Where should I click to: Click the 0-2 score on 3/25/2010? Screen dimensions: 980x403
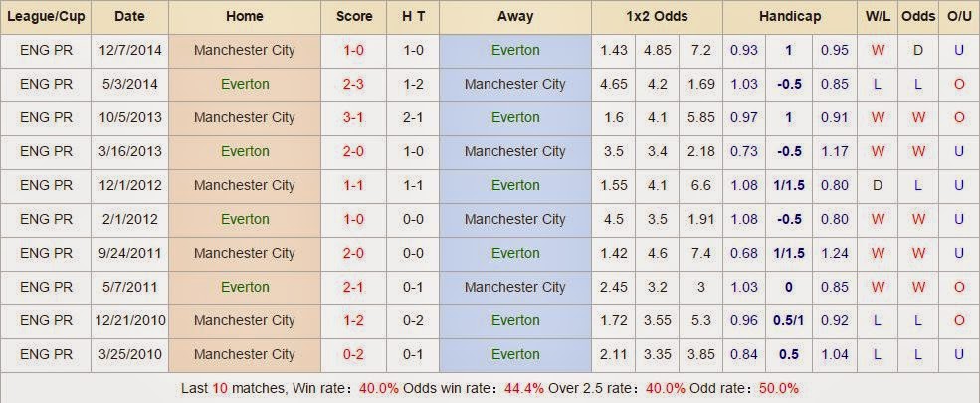point(354,354)
